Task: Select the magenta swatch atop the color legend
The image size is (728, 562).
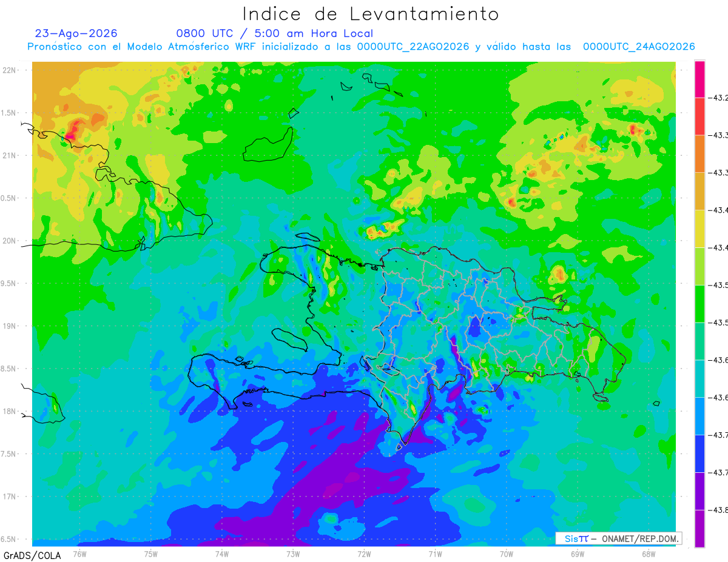Action: pos(699,79)
